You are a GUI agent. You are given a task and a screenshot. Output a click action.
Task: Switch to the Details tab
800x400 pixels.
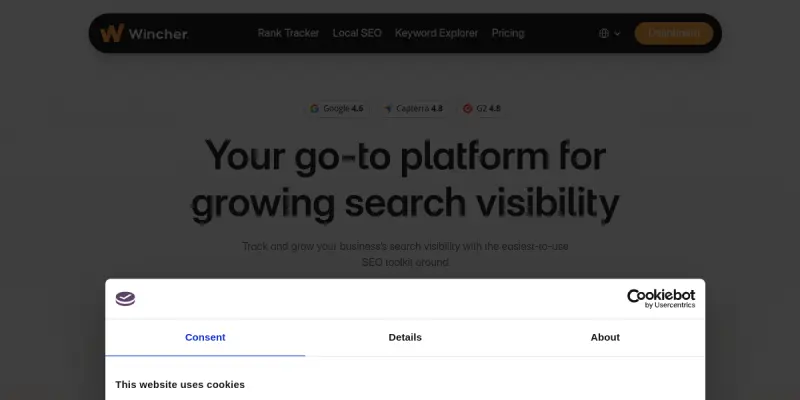[x=405, y=338]
